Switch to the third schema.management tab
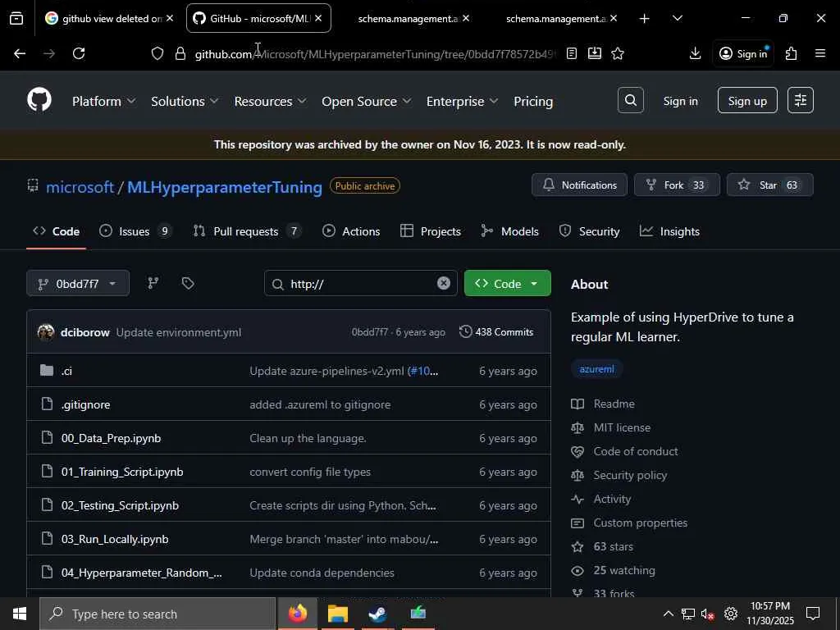This screenshot has width=840, height=630. [407, 18]
